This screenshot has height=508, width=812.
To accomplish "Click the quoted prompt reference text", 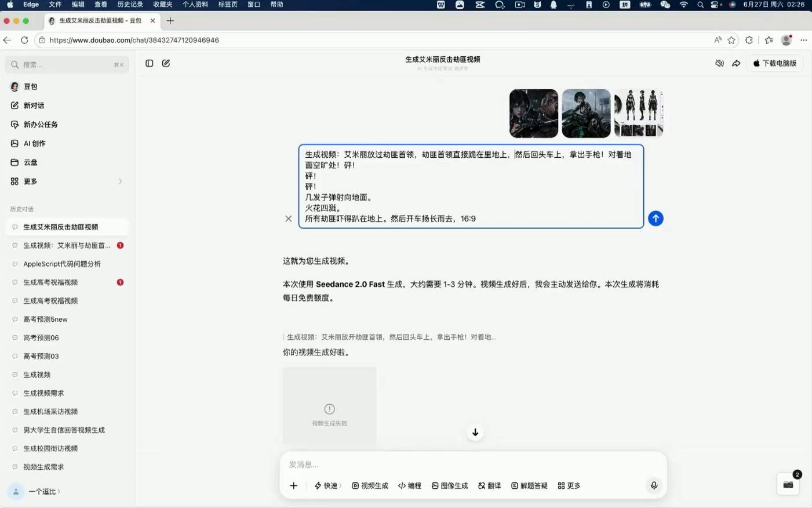I will tap(392, 337).
